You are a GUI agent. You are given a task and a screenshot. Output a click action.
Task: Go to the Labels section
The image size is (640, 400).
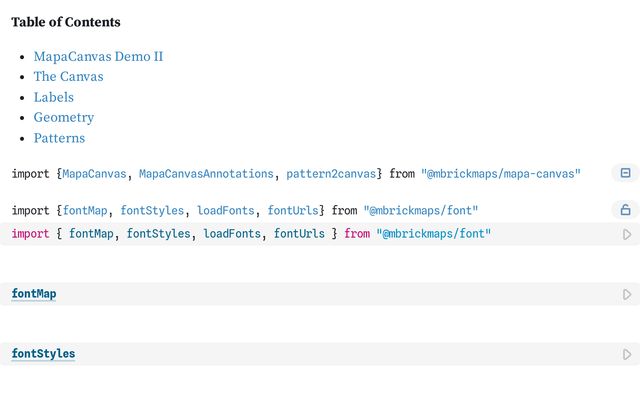click(x=53, y=97)
